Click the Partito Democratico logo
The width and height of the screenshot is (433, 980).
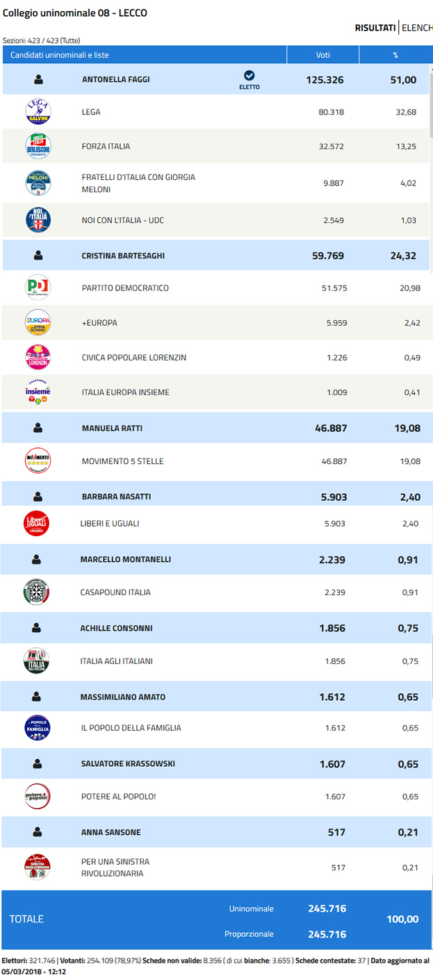(x=38, y=288)
